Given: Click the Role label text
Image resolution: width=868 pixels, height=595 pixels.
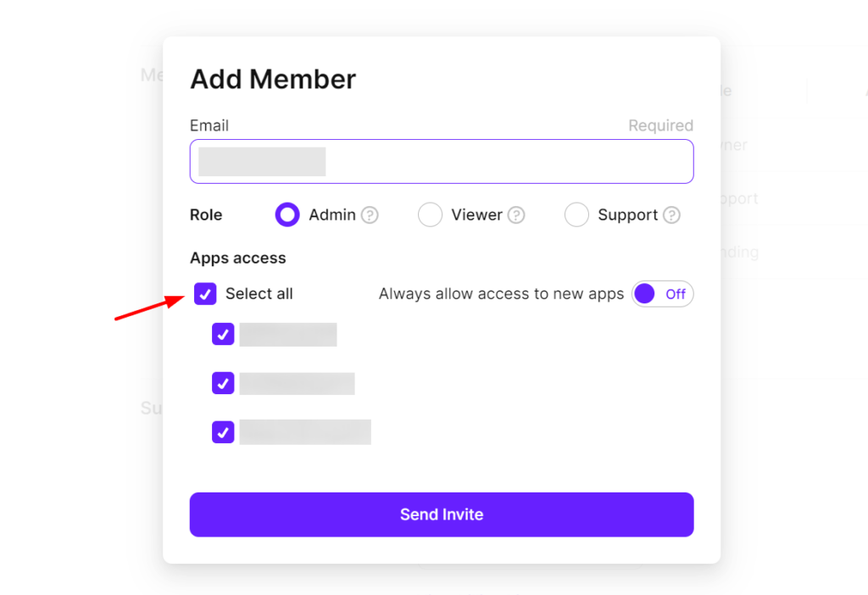Looking at the screenshot, I should point(206,215).
